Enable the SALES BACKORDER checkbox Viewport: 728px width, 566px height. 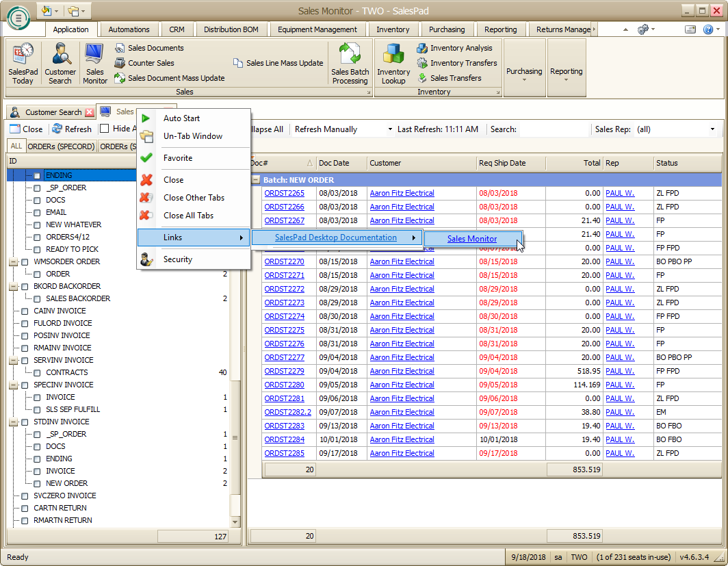pos(38,299)
